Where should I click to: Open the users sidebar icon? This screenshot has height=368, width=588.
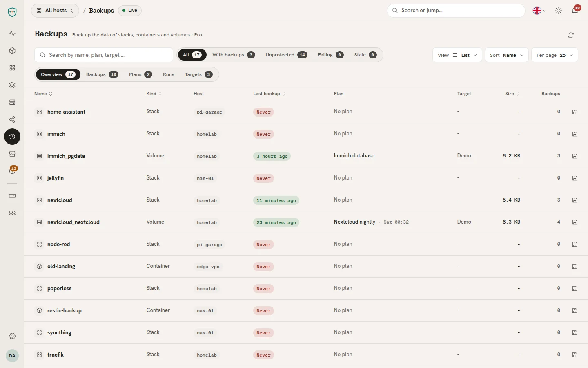tap(12, 213)
